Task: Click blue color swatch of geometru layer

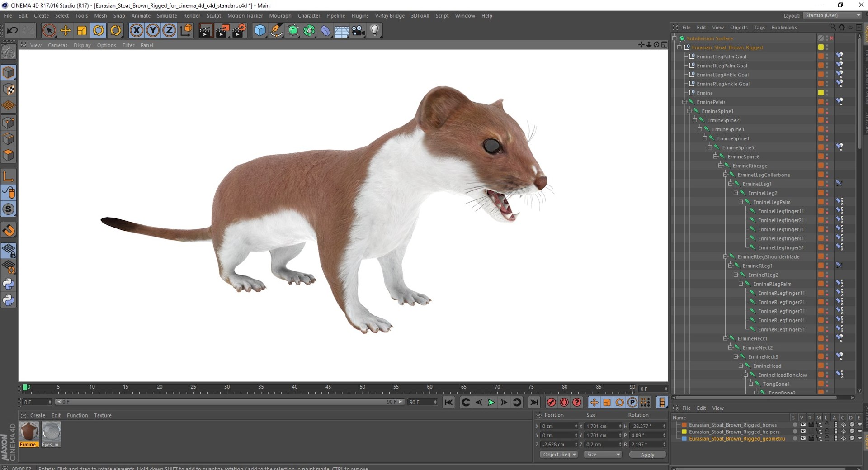Action: (x=684, y=438)
